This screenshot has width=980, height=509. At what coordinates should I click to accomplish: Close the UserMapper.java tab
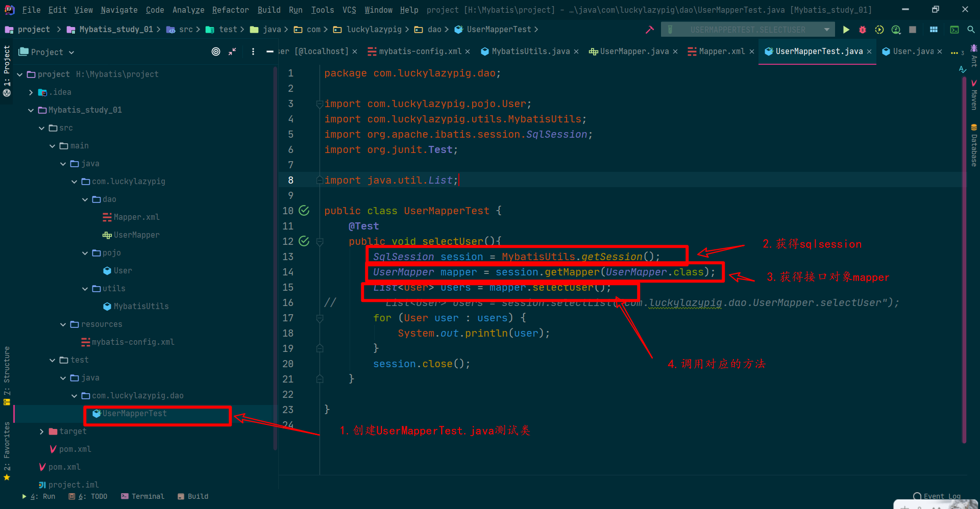(675, 52)
